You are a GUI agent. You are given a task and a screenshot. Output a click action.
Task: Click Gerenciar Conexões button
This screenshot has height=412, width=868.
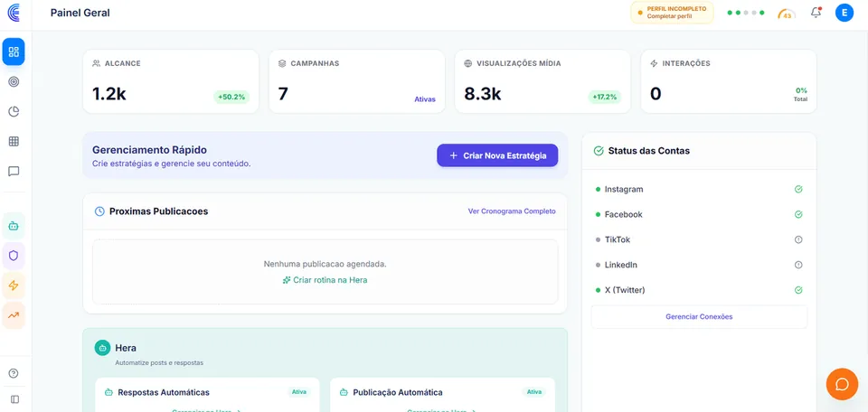(x=699, y=317)
